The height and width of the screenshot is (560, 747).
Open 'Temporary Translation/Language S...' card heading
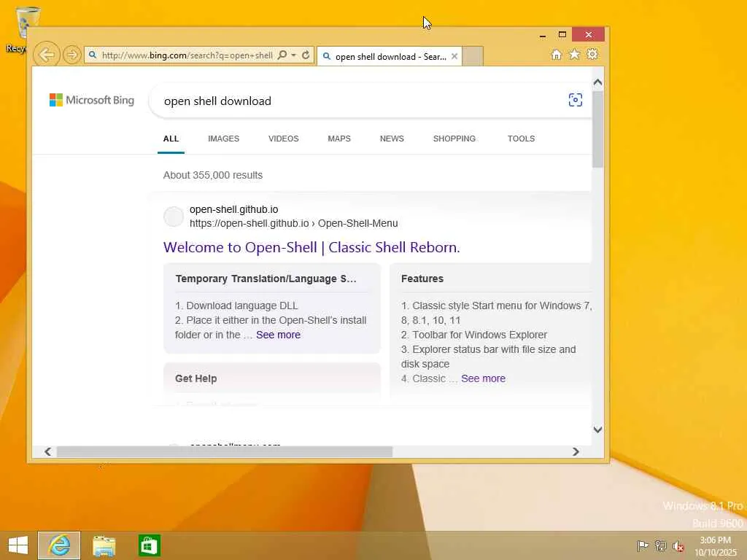point(266,279)
